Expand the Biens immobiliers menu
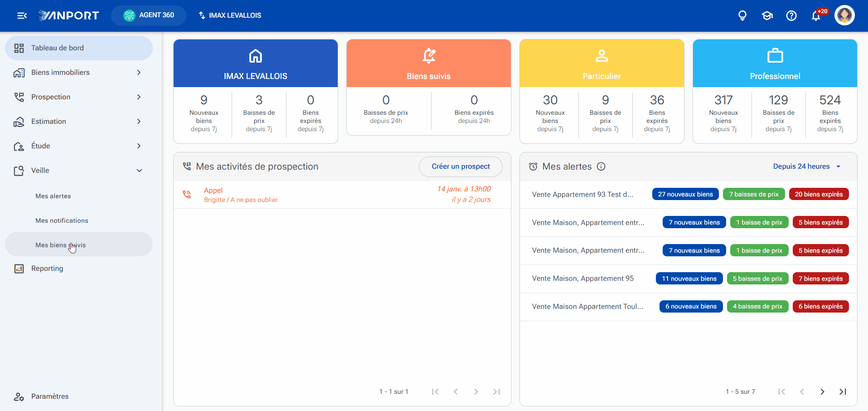Image resolution: width=868 pixels, height=411 pixels. [x=79, y=73]
